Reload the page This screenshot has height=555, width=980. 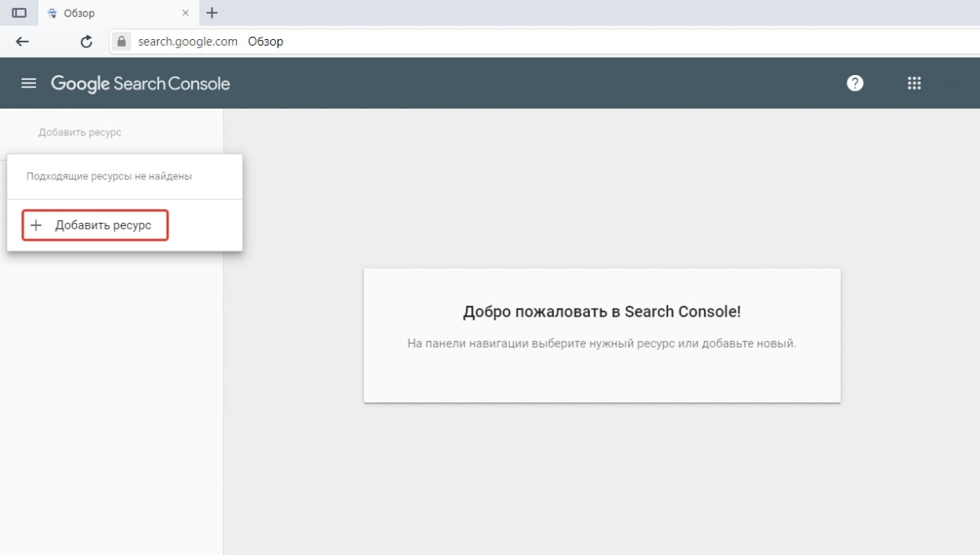pos(87,42)
